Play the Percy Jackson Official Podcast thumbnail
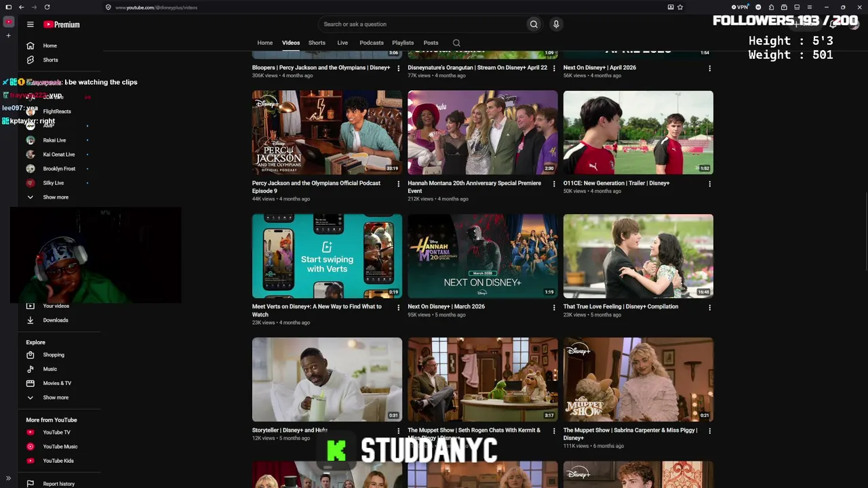868x488 pixels. click(327, 133)
